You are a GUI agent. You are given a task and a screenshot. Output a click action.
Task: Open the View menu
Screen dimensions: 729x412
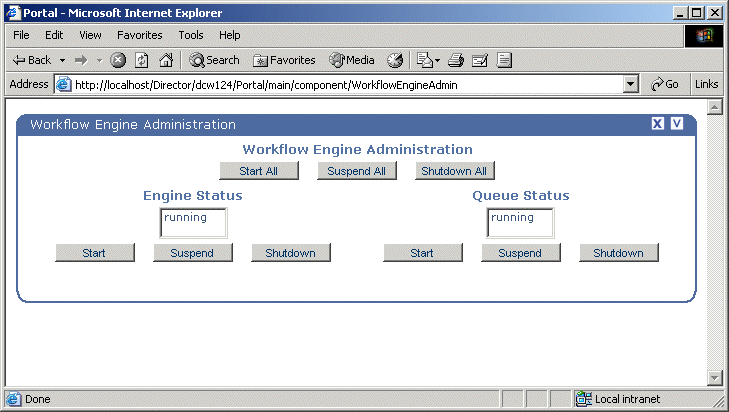pyautogui.click(x=90, y=35)
